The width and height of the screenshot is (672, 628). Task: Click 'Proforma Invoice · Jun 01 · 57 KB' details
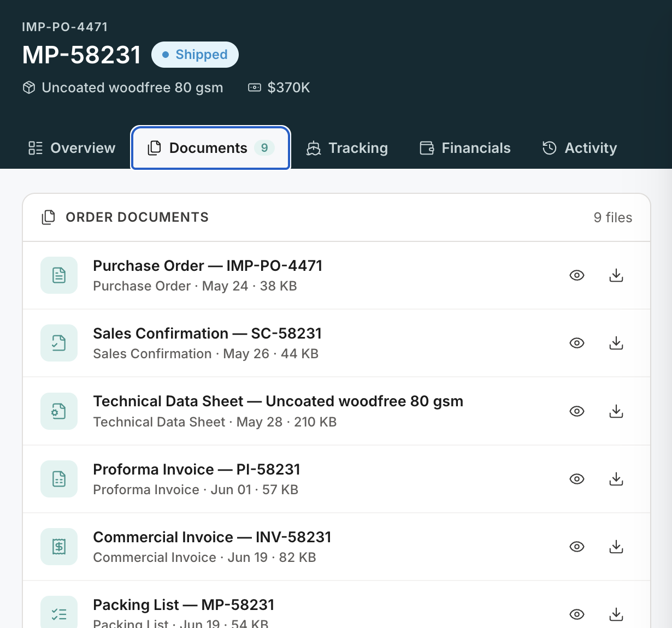pyautogui.click(x=196, y=490)
